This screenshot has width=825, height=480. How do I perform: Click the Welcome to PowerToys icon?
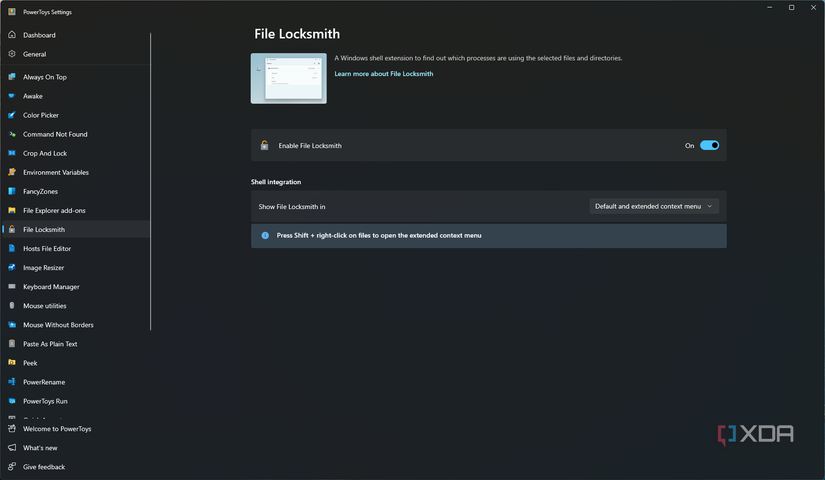[12, 428]
